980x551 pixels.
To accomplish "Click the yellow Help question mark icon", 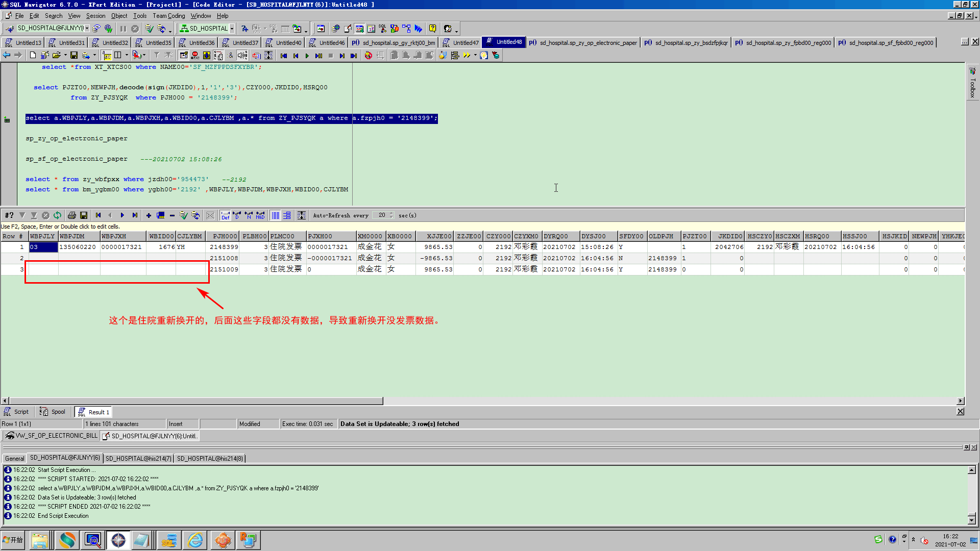I will click(x=432, y=29).
